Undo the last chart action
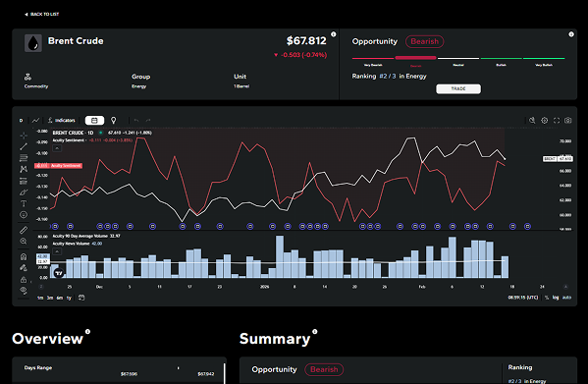This screenshot has height=384, width=588. [136, 121]
